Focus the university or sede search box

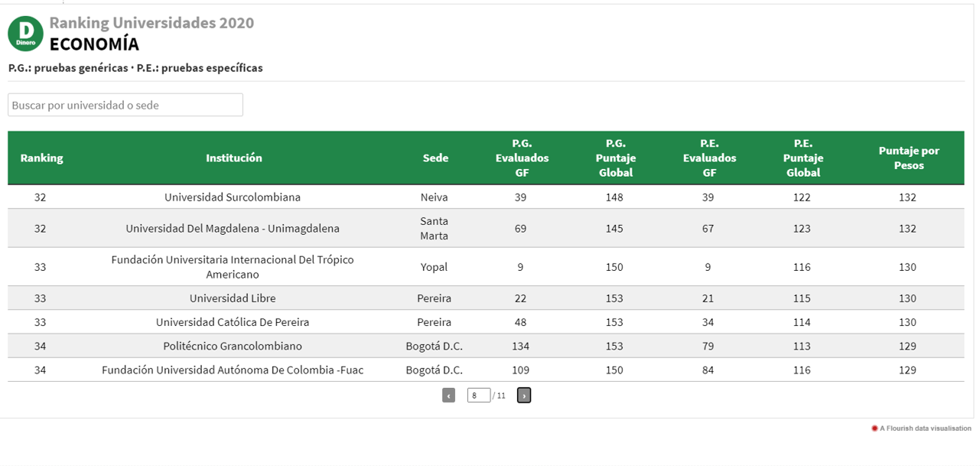tap(125, 105)
